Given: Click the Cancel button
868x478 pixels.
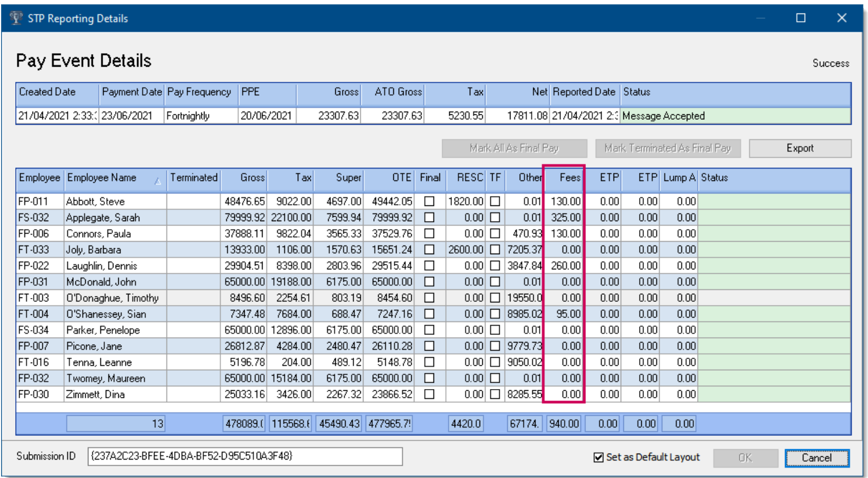Looking at the screenshot, I should point(816,458).
